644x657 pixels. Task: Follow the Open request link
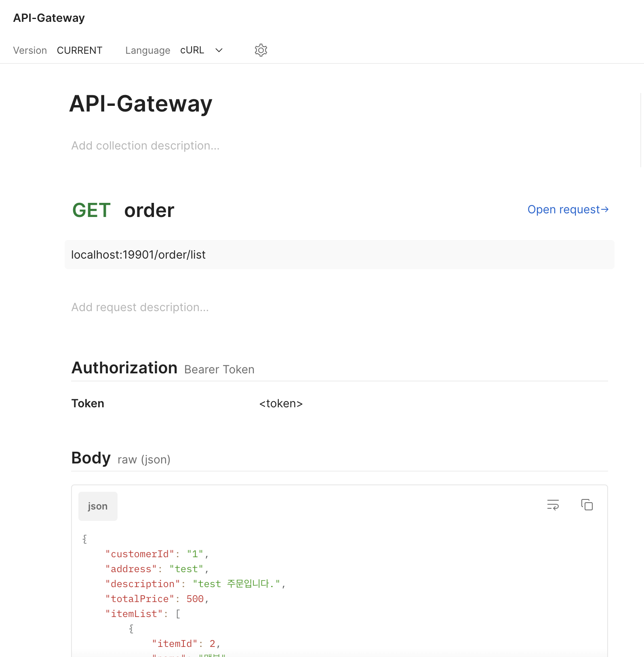(x=568, y=209)
